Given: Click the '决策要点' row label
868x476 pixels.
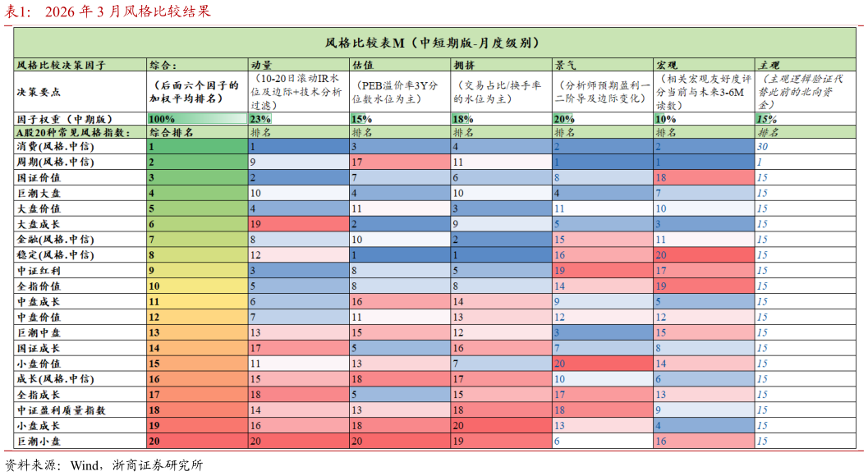Looking at the screenshot, I should pyautogui.click(x=39, y=92).
